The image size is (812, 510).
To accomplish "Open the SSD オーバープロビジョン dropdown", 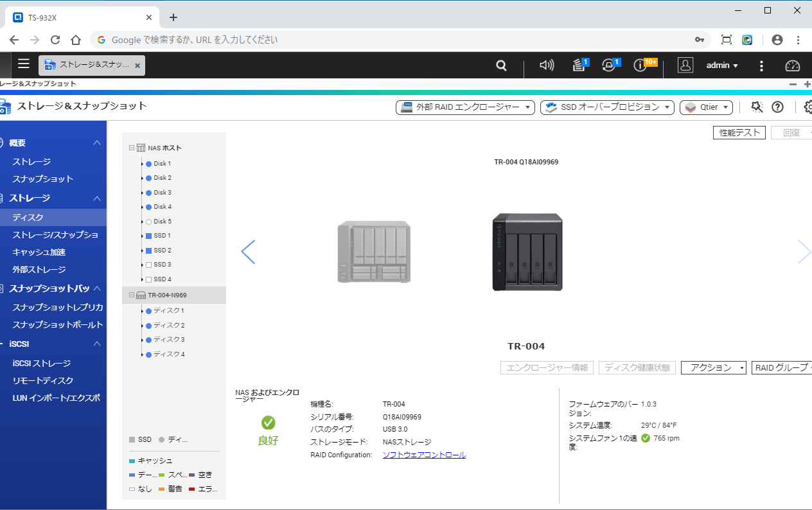I will click(607, 107).
